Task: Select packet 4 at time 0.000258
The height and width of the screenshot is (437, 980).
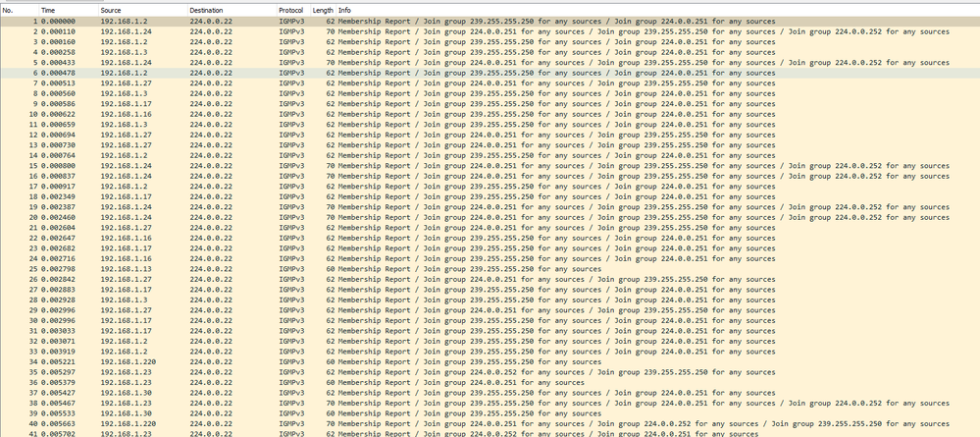Action: pyautogui.click(x=490, y=52)
